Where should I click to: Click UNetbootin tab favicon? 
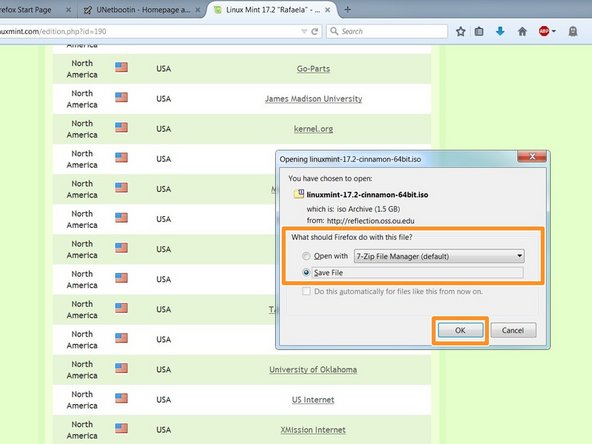coord(87,10)
